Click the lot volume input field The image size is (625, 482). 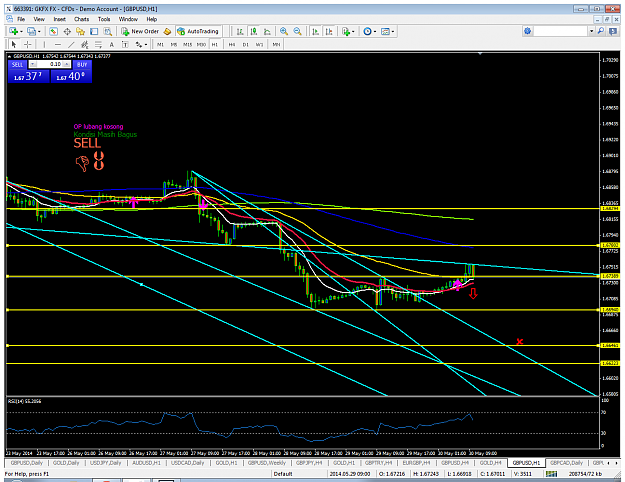pyautogui.click(x=50, y=64)
